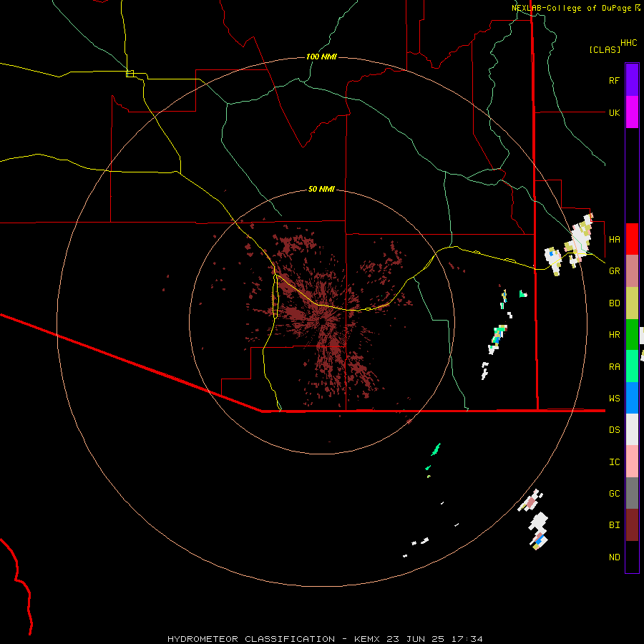Click the RF purple legend swatch
The height and width of the screenshot is (644, 644).
(x=632, y=80)
